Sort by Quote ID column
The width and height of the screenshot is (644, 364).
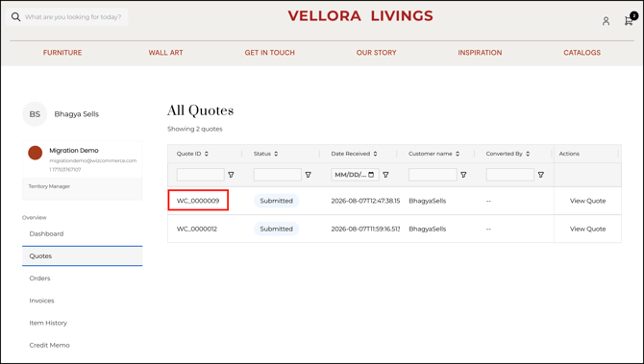click(x=207, y=154)
